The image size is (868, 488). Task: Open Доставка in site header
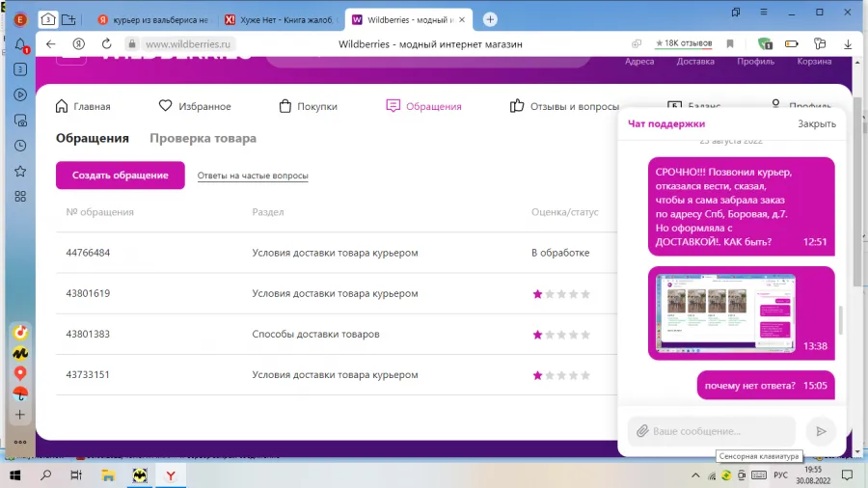point(695,62)
